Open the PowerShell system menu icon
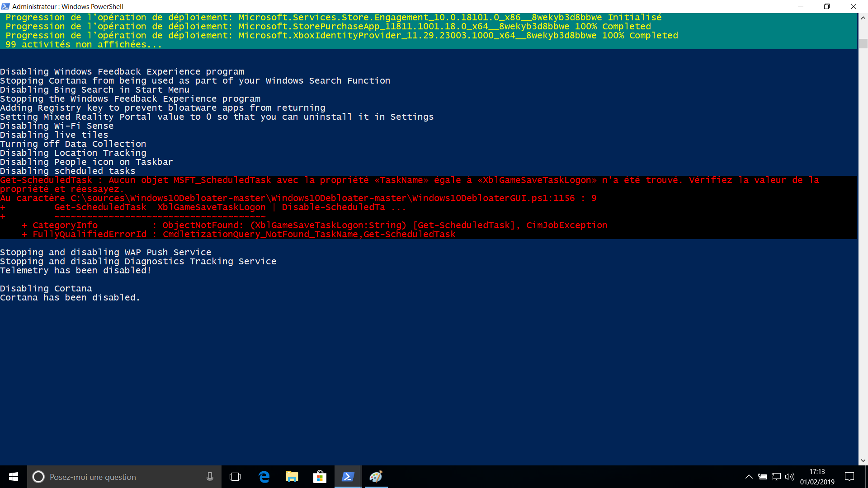This screenshot has width=868, height=488. click(x=5, y=6)
